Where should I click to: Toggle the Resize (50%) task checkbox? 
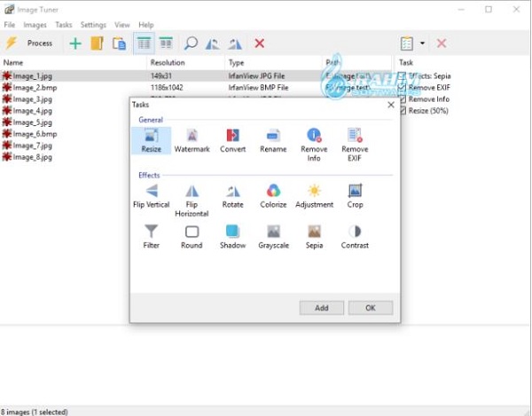tap(403, 111)
